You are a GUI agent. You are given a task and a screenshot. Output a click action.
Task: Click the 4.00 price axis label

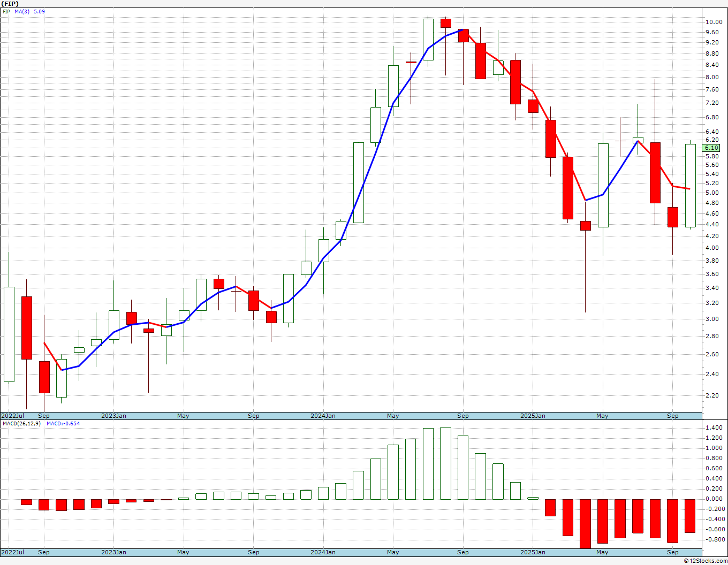(712, 248)
